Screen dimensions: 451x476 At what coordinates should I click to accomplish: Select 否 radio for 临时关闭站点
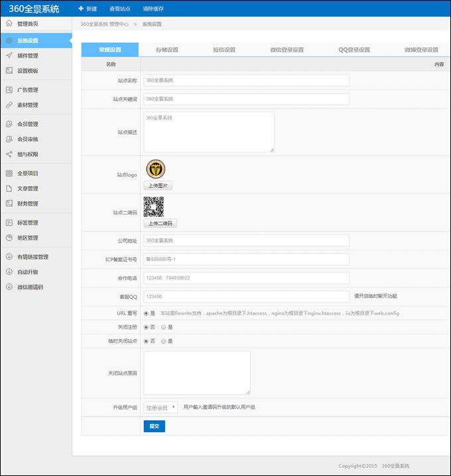click(146, 341)
